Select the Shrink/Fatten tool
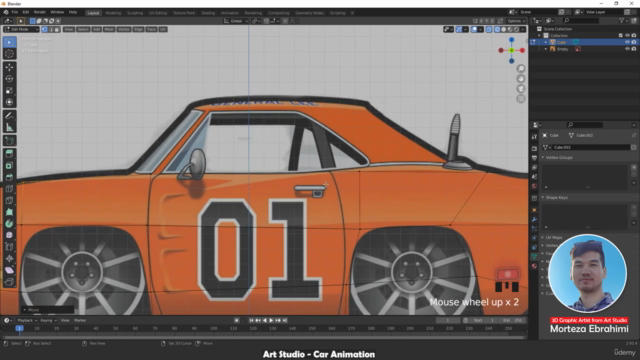Viewport: 640px width, 360px height. (9, 258)
